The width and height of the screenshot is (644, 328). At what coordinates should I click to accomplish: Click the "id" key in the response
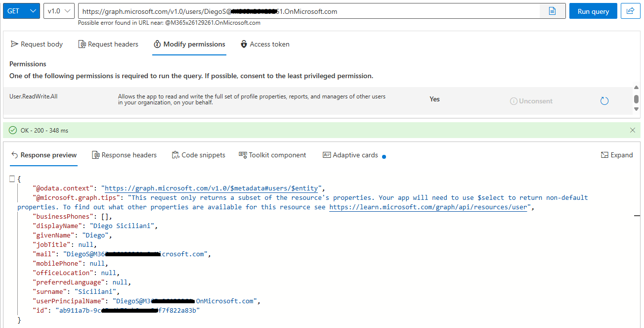click(x=41, y=311)
